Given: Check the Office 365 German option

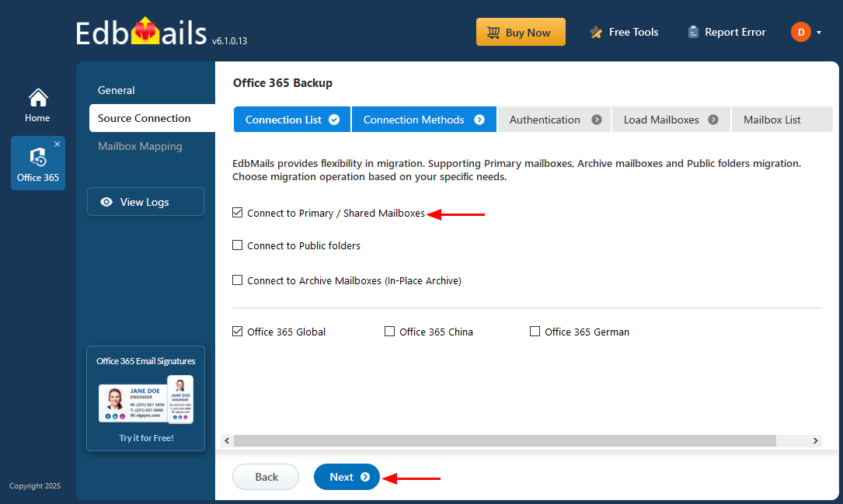Looking at the screenshot, I should [535, 332].
